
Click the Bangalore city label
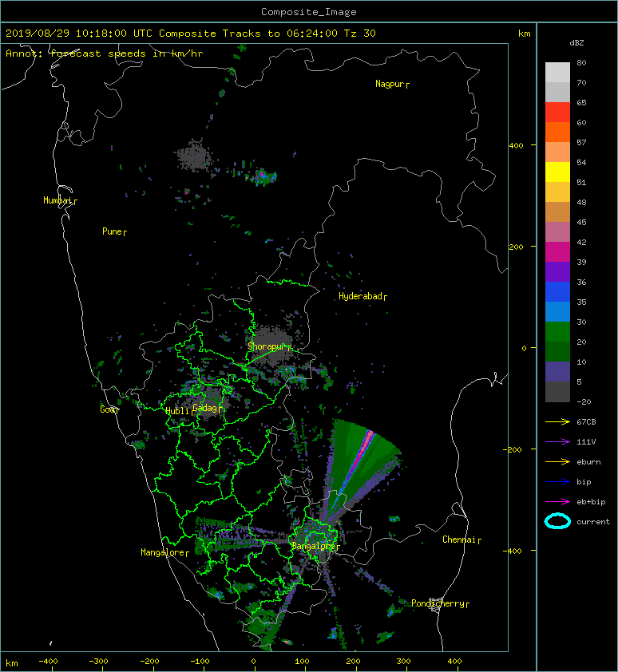[x=314, y=546]
